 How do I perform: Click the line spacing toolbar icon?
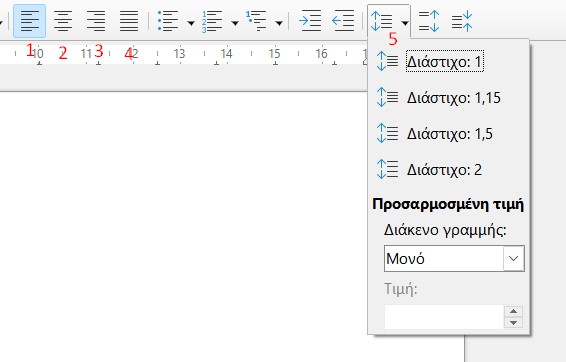pyautogui.click(x=382, y=21)
